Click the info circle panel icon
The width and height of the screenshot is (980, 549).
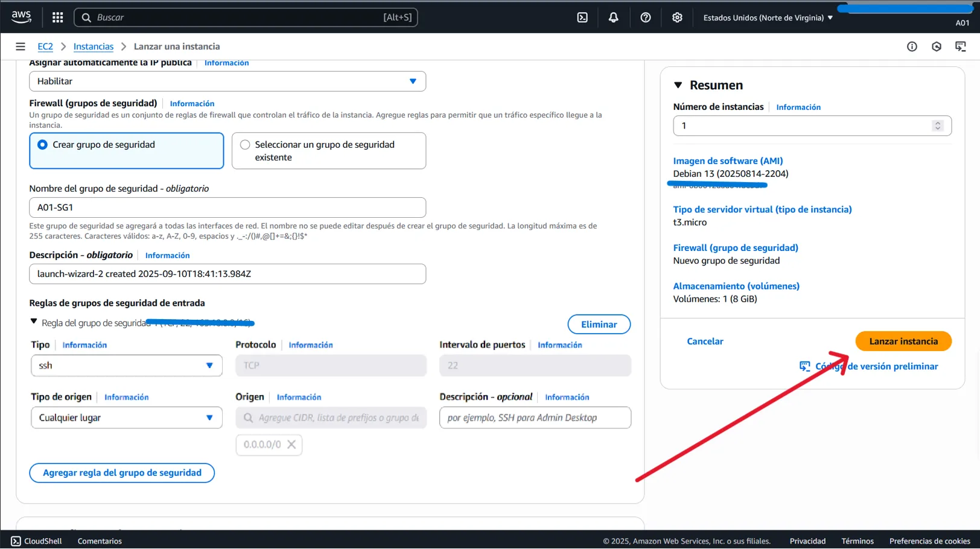(912, 46)
